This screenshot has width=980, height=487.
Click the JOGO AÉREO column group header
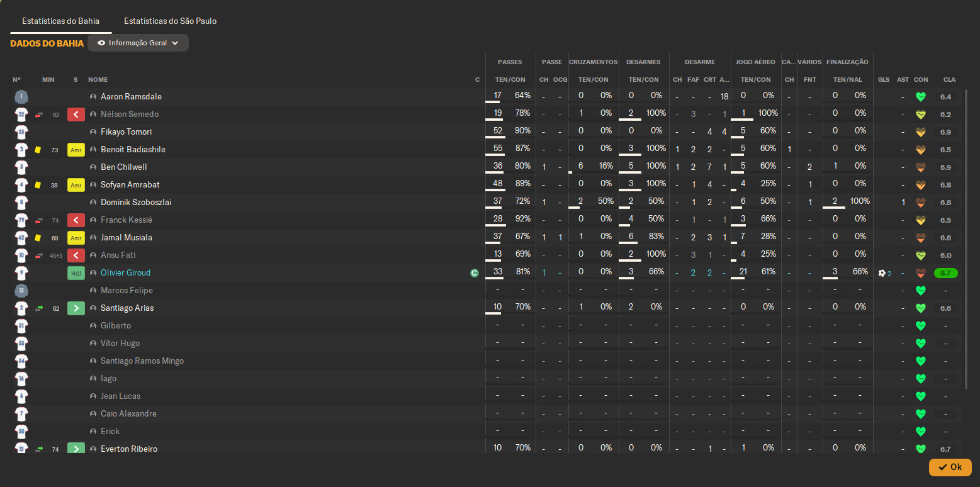755,62
